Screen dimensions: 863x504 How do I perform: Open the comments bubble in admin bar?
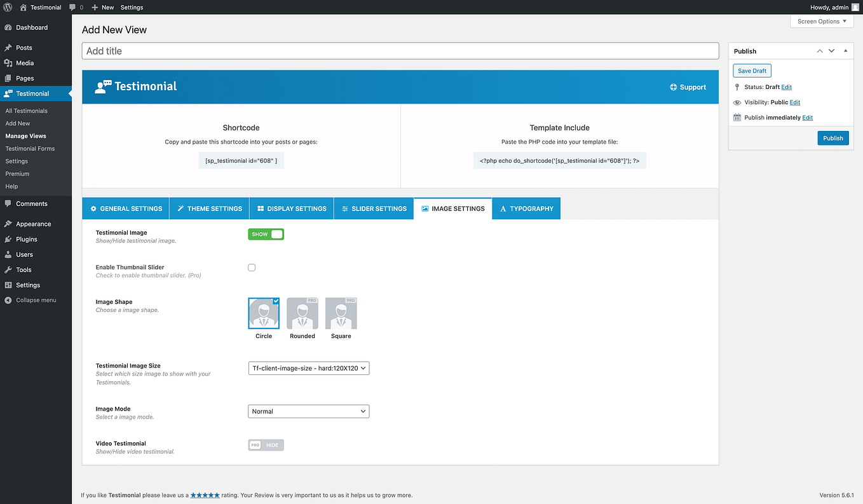pyautogui.click(x=76, y=7)
